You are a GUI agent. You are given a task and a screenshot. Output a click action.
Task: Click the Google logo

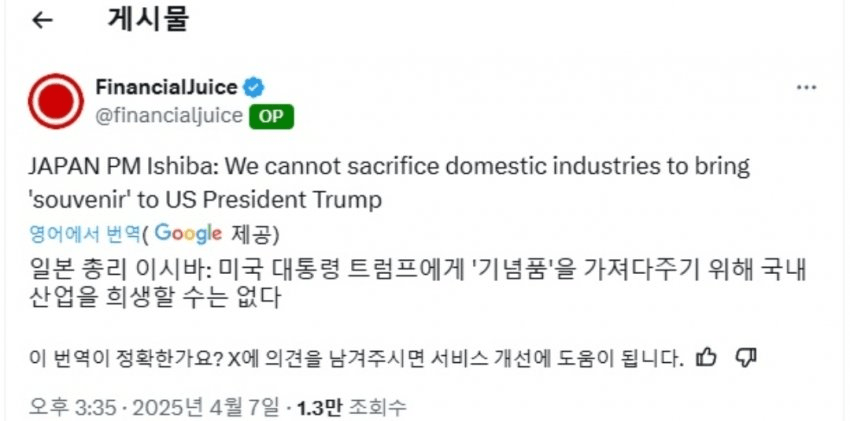(x=187, y=234)
